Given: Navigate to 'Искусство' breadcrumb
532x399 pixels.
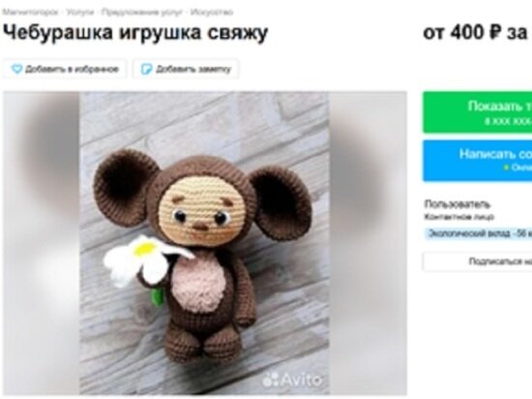Looking at the screenshot, I should [212, 13].
